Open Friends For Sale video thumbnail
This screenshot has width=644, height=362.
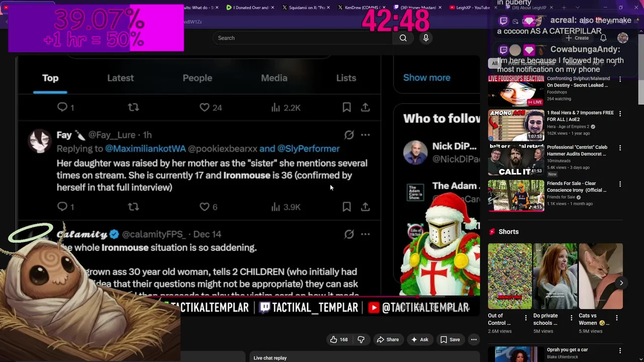tap(516, 196)
